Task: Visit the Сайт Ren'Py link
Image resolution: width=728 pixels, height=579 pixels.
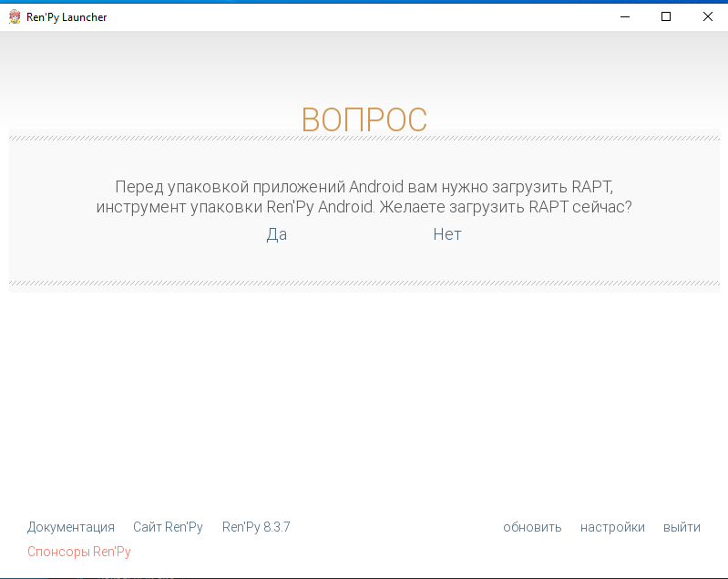Action: click(x=168, y=527)
